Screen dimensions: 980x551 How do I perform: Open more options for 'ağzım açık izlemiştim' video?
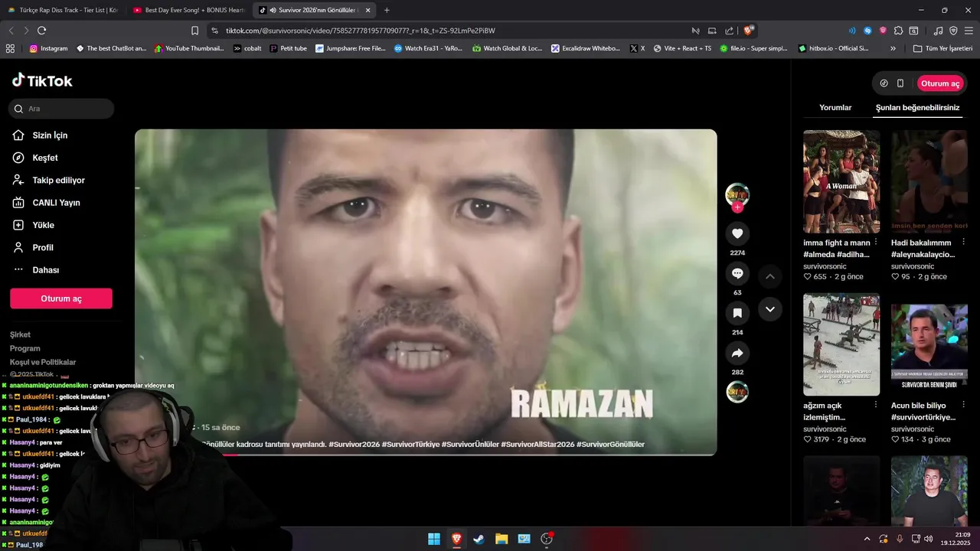pos(876,405)
